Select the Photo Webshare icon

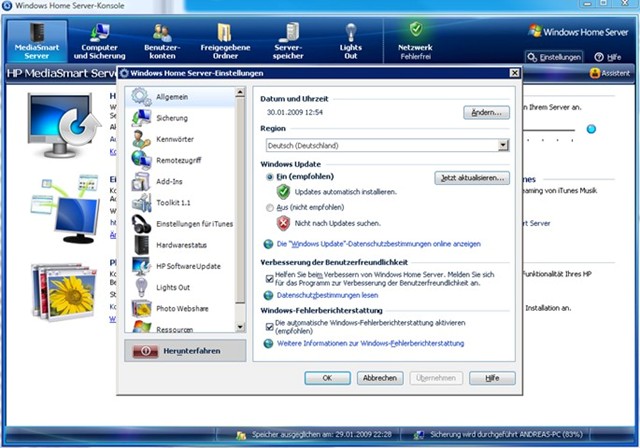click(141, 308)
